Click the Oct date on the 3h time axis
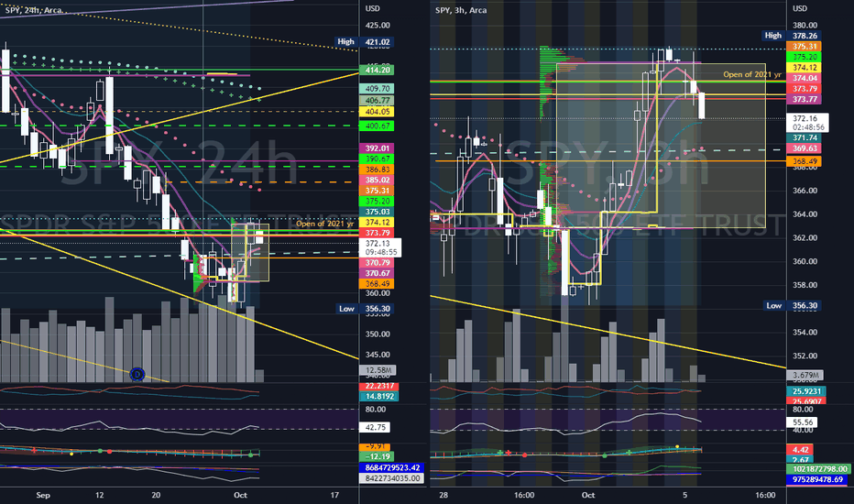This screenshot has width=854, height=504. pyautogui.click(x=588, y=495)
